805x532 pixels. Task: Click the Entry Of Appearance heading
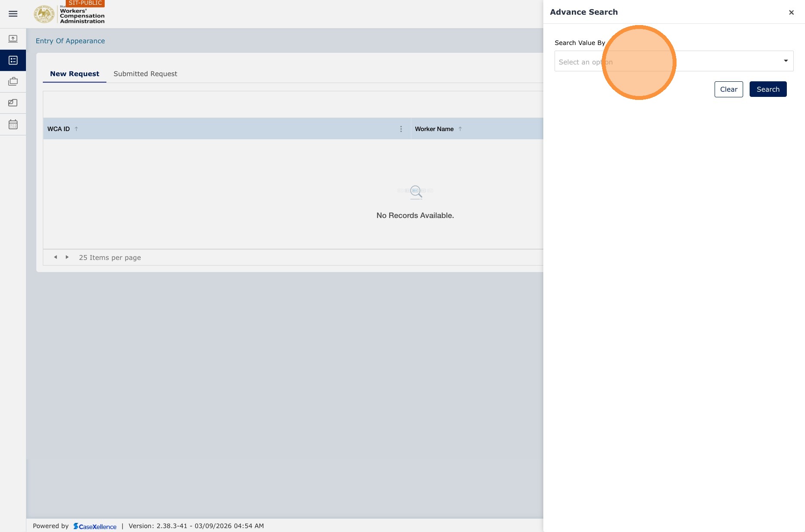click(70, 41)
